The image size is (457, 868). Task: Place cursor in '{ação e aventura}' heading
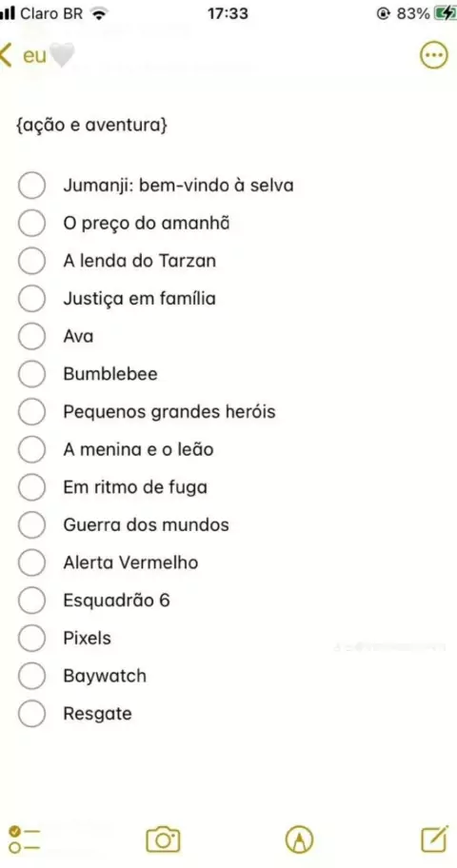coord(92,126)
